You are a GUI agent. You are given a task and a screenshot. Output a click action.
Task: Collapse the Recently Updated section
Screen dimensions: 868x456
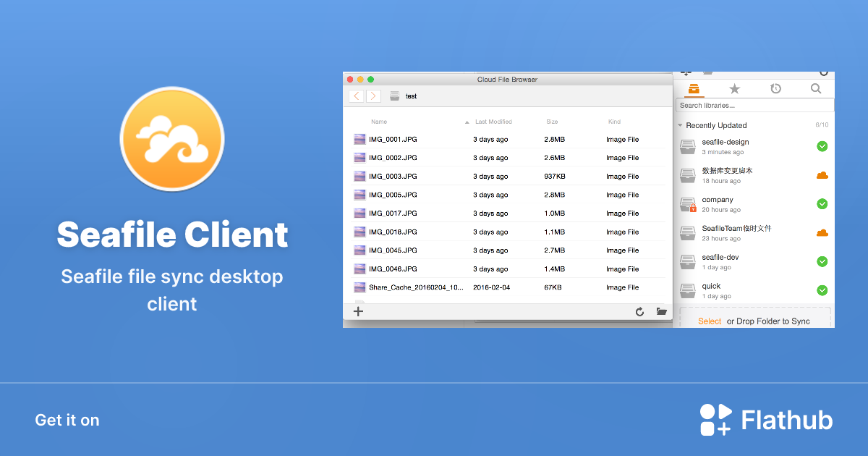(x=680, y=124)
